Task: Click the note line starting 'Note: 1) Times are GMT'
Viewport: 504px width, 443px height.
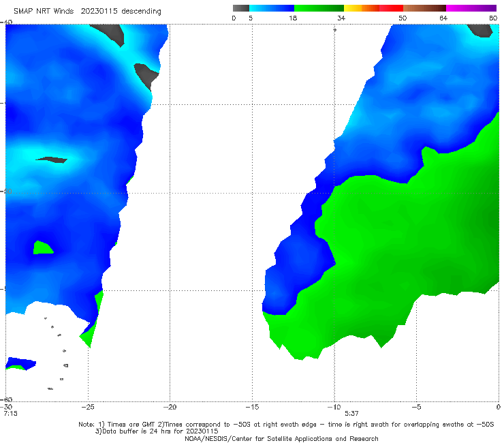Action: coord(286,425)
